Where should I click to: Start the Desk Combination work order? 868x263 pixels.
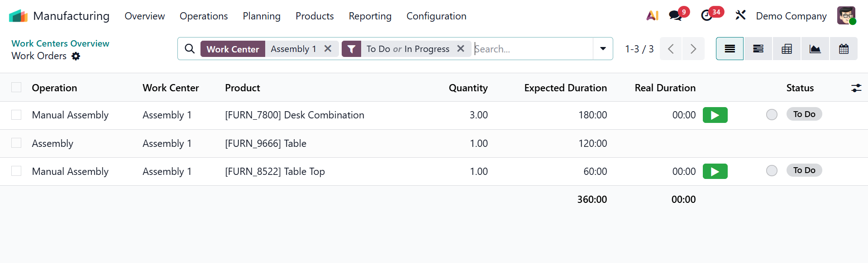point(715,115)
